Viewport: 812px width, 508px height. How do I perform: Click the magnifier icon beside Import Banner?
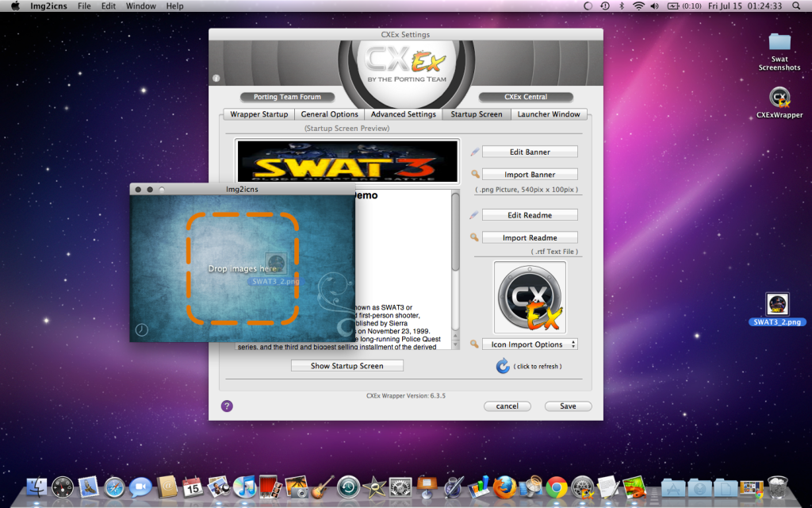[x=475, y=174]
